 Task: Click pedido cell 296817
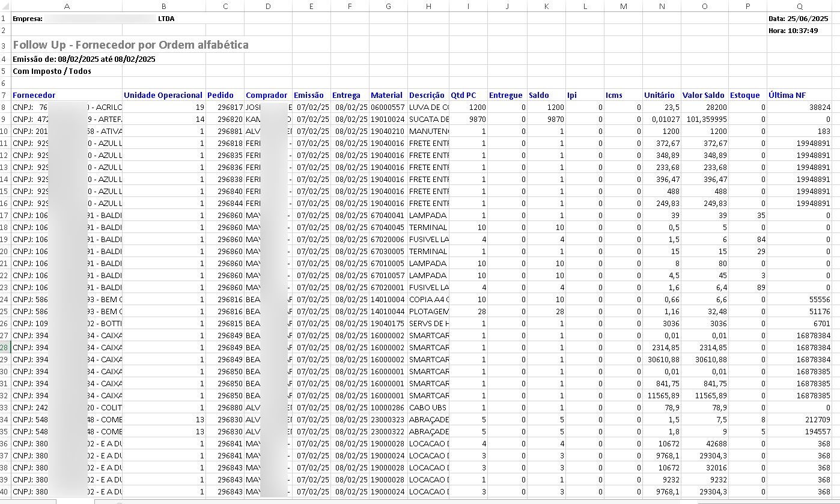tap(225, 107)
